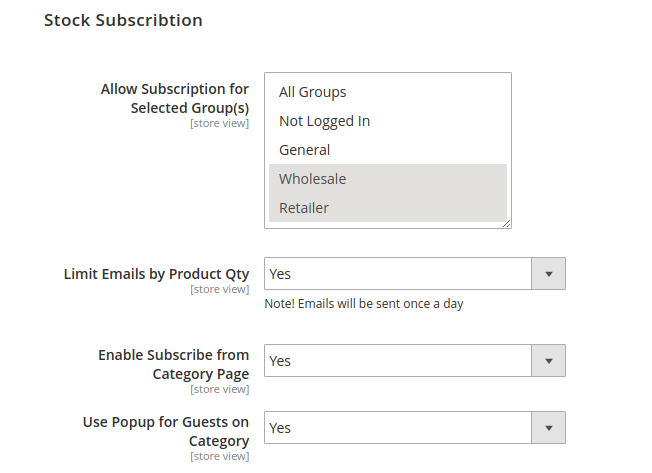Grab the group list resize handle
This screenshot has height=473, width=652.
pos(507,224)
